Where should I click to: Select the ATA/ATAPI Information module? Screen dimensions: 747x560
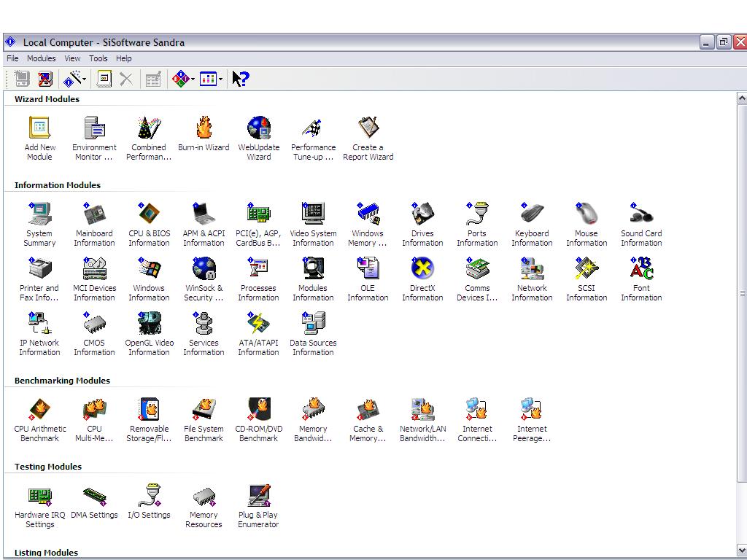click(258, 334)
